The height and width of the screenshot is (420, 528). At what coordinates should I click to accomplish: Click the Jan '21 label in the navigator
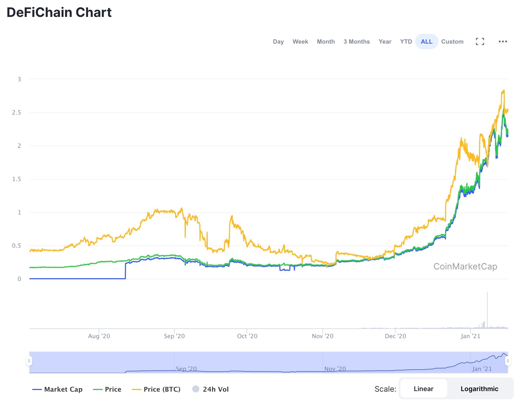pyautogui.click(x=482, y=369)
